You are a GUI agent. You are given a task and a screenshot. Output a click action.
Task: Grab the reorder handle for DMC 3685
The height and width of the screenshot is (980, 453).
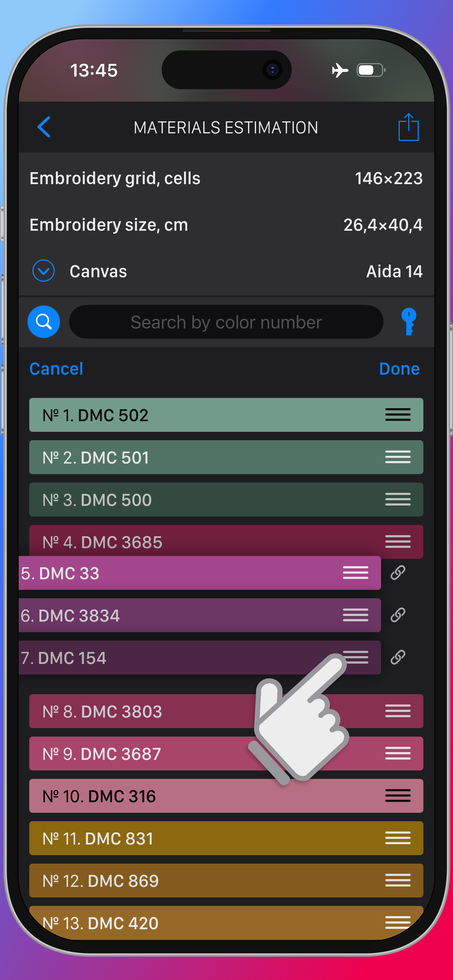398,542
